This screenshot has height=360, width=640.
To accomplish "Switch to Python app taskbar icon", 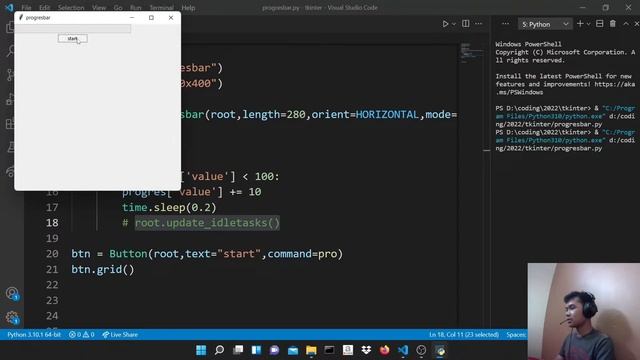I will (440, 350).
